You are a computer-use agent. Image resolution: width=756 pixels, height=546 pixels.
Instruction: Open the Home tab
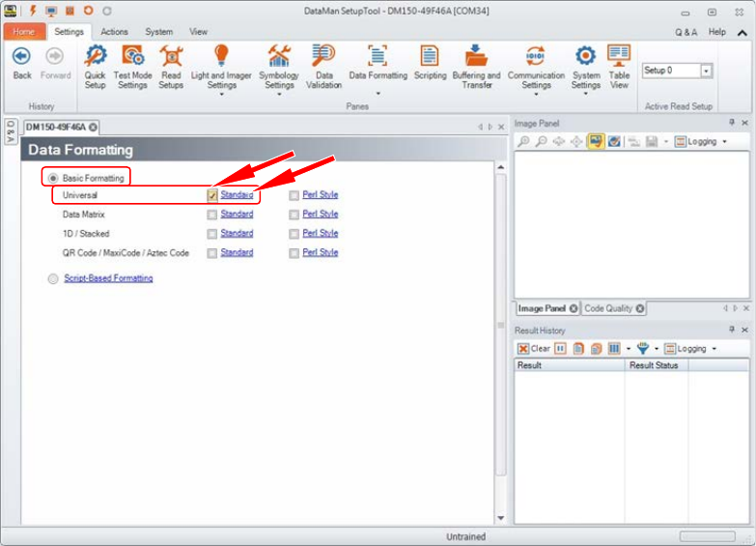(24, 32)
